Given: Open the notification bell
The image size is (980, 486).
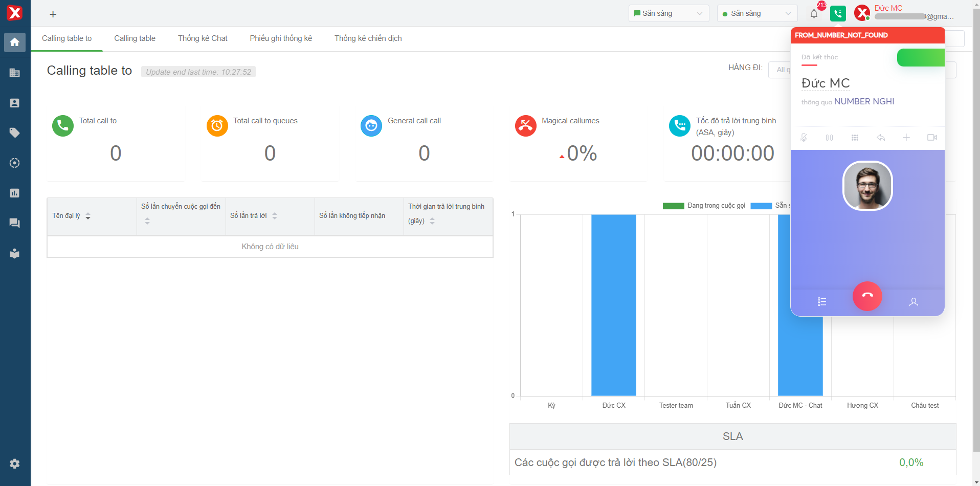Looking at the screenshot, I should (x=814, y=14).
